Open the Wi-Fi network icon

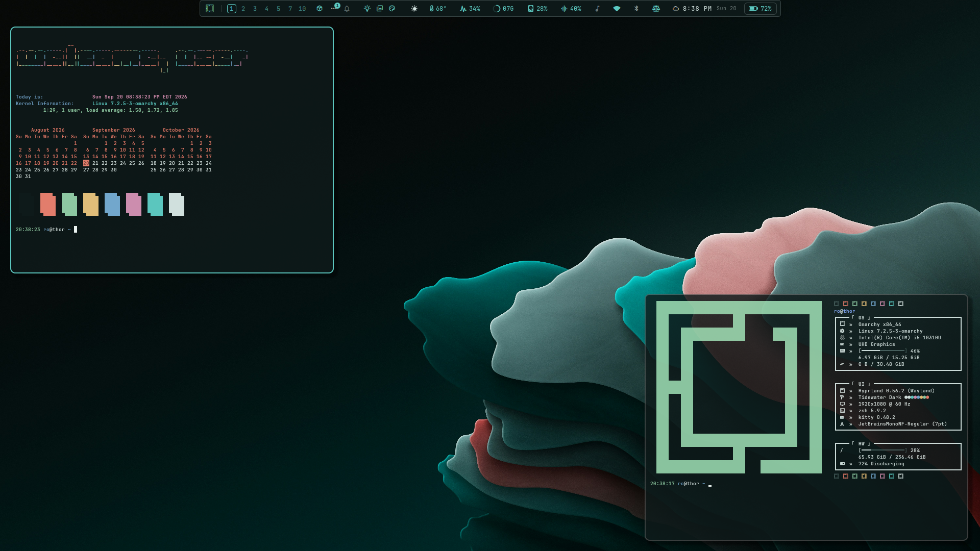[617, 9]
